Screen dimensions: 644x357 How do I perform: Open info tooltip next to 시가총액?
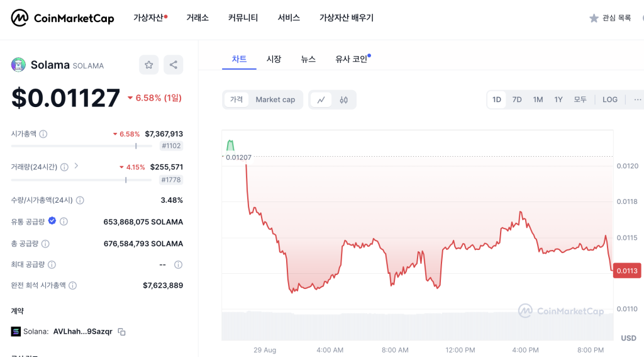pos(43,134)
